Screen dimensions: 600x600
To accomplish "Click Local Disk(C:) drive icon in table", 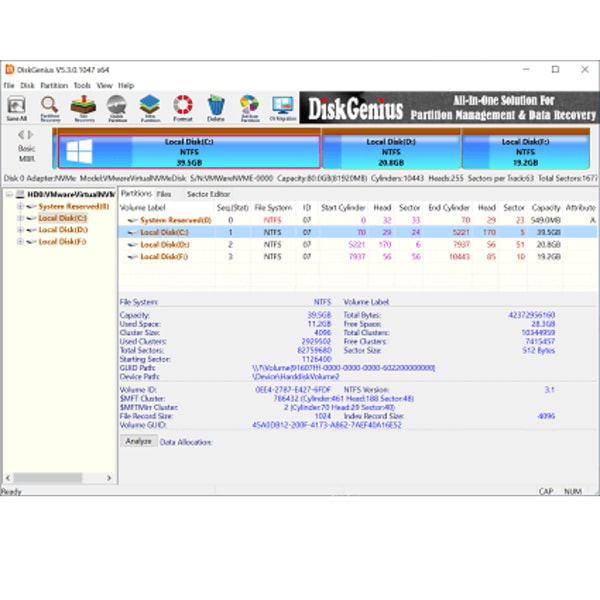I will 132,232.
